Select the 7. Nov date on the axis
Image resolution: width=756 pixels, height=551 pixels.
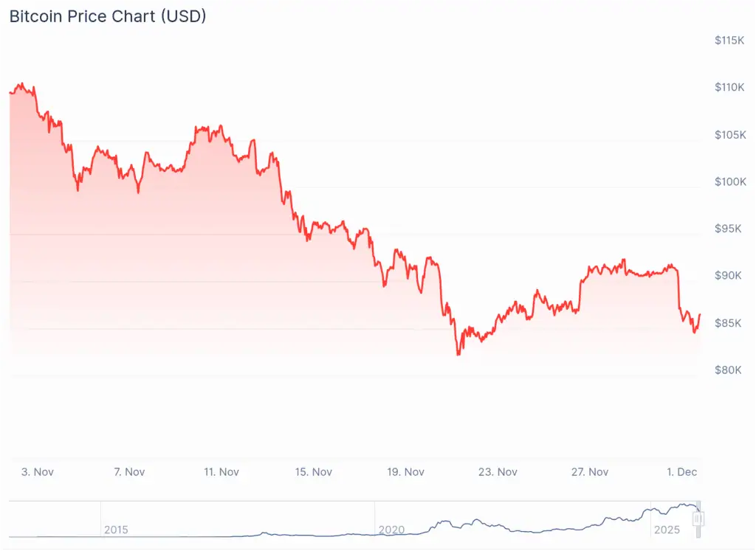[x=129, y=472]
